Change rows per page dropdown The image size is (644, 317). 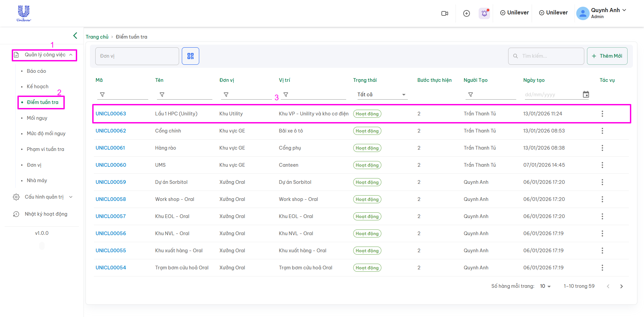point(545,286)
